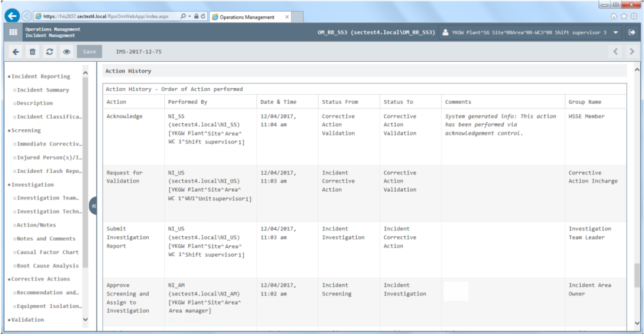
Task: Go to previous record with left chevron
Action: tap(616, 52)
